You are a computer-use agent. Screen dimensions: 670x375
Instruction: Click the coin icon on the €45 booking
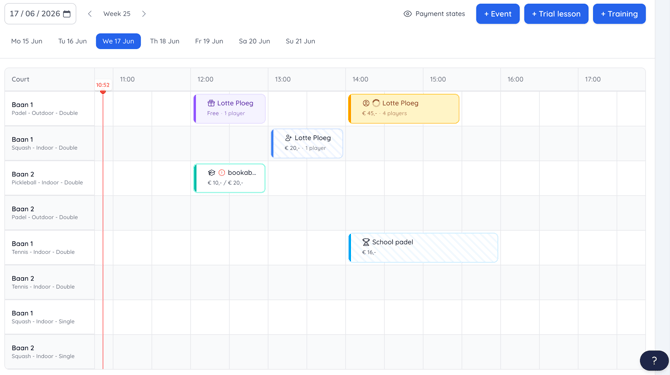coord(366,103)
